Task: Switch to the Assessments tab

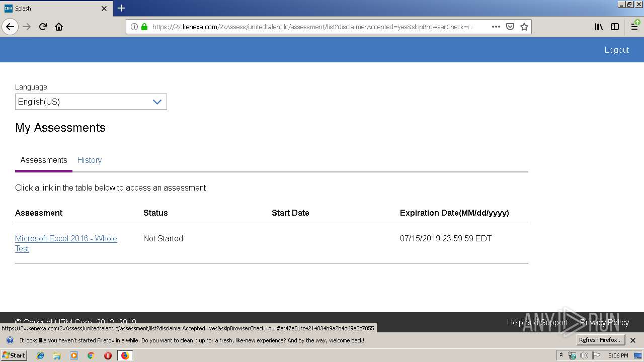Action: (x=44, y=160)
